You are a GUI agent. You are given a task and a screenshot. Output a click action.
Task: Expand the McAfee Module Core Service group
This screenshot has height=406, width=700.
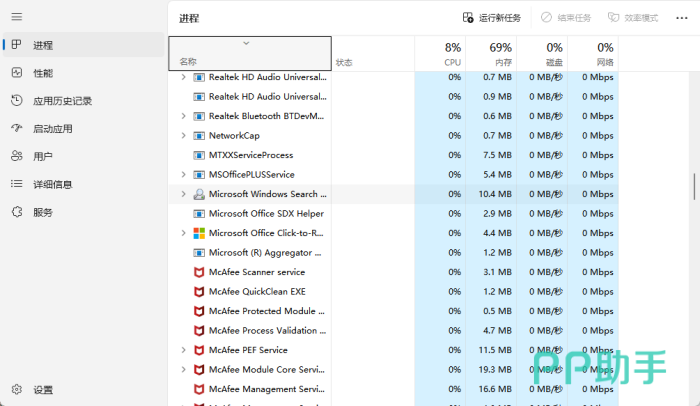coord(183,369)
